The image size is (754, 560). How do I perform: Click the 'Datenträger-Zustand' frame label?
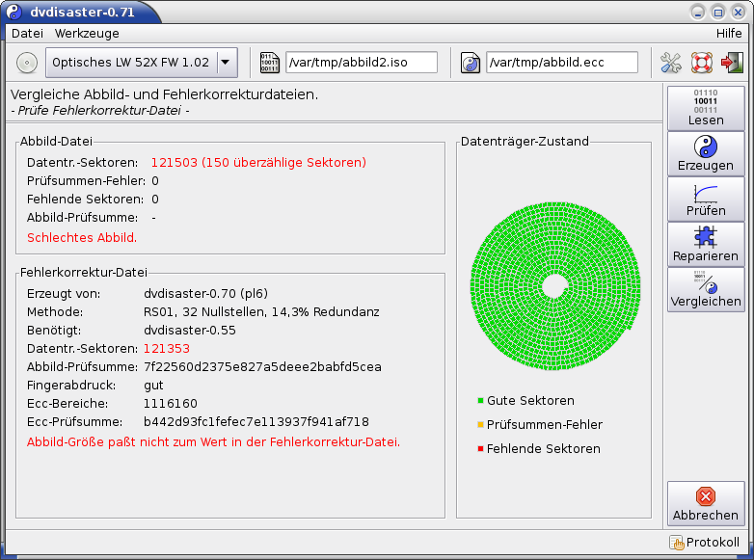(x=525, y=142)
